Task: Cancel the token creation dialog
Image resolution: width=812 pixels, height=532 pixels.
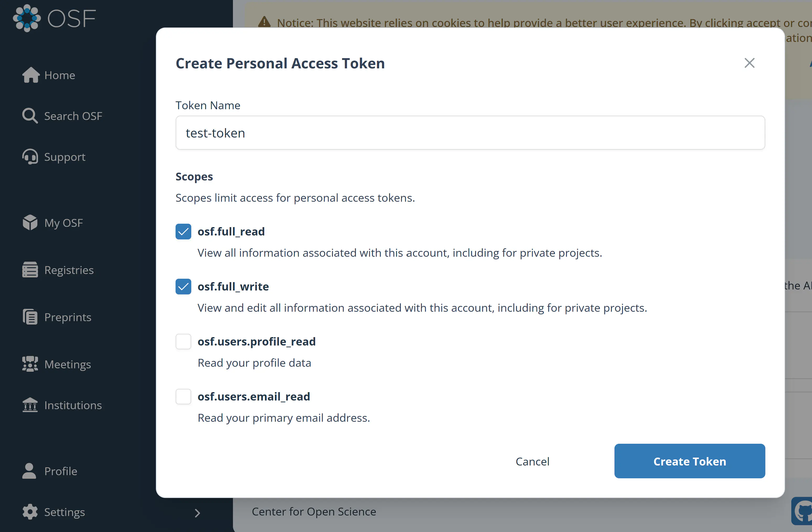Action: coord(532,462)
